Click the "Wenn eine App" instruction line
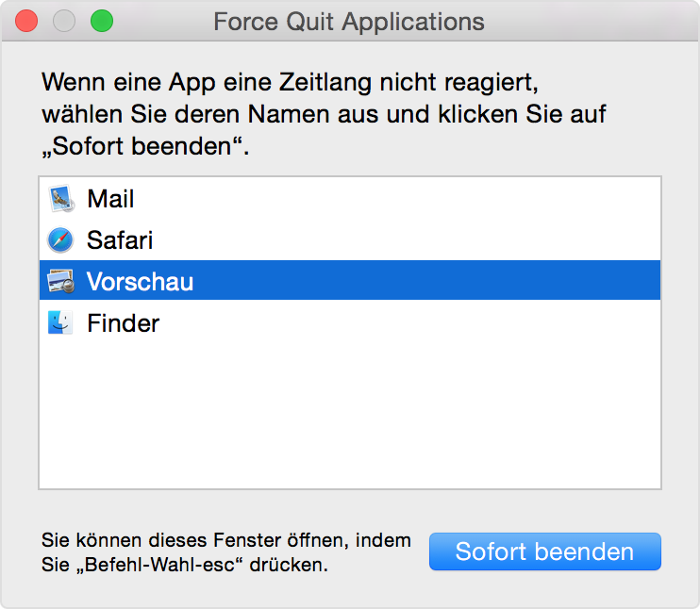 coord(293,82)
